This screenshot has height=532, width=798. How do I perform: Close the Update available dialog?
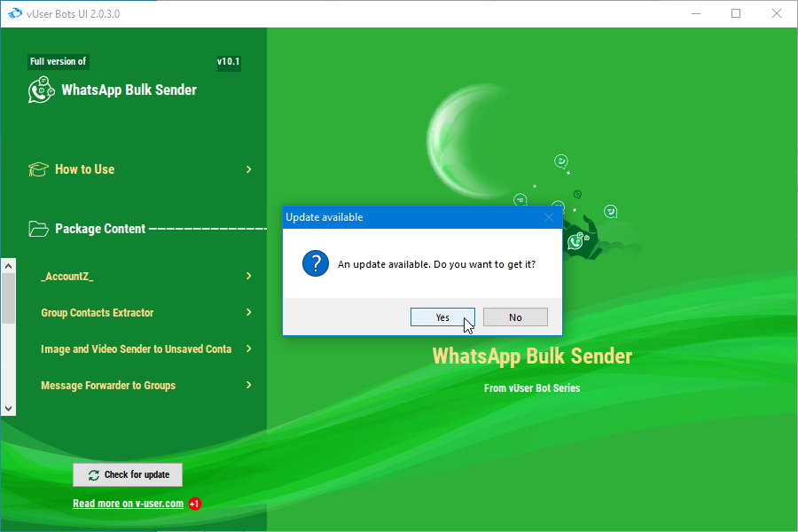(549, 217)
